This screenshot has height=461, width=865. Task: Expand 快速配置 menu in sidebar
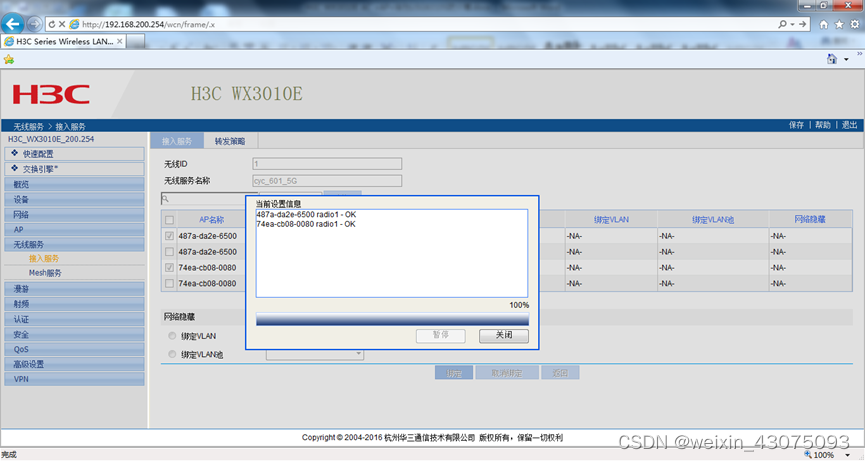[x=74, y=154]
